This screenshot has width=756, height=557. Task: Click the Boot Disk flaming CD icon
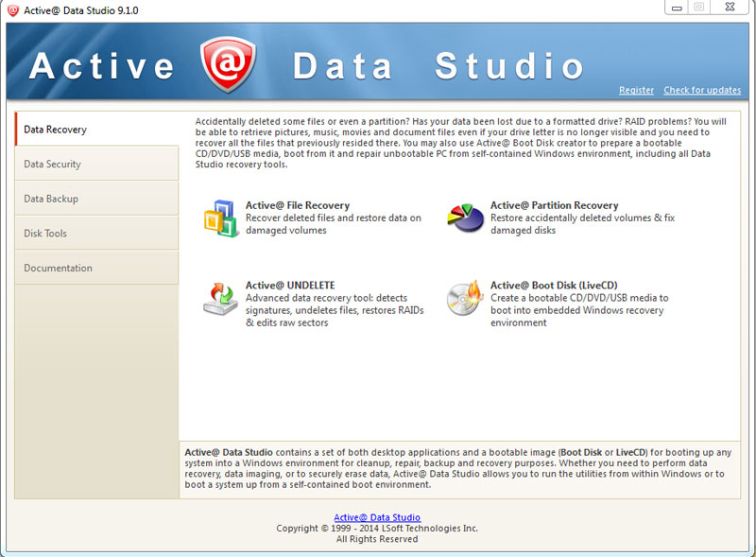pyautogui.click(x=465, y=298)
